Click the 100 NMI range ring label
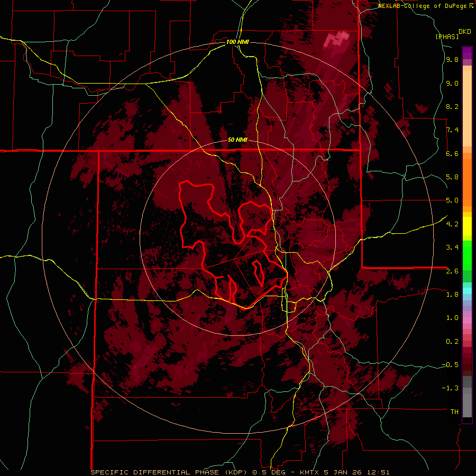The width and height of the screenshot is (476, 476). coord(237,42)
